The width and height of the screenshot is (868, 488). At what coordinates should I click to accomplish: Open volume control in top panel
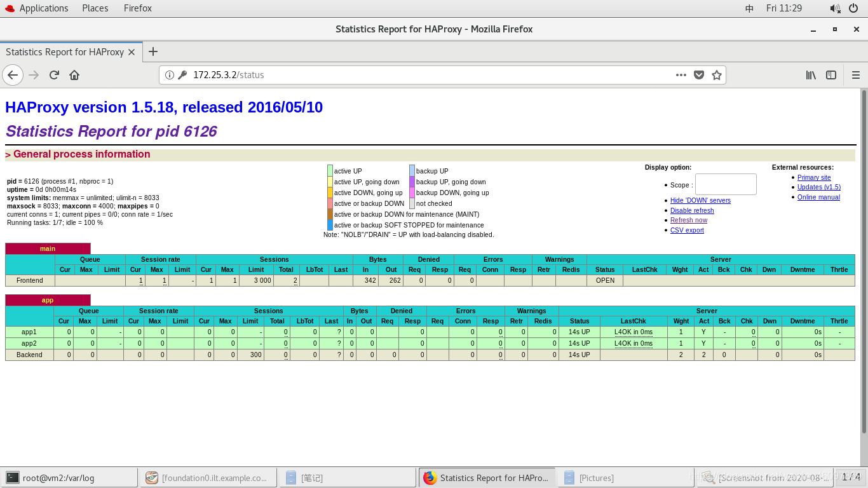835,8
